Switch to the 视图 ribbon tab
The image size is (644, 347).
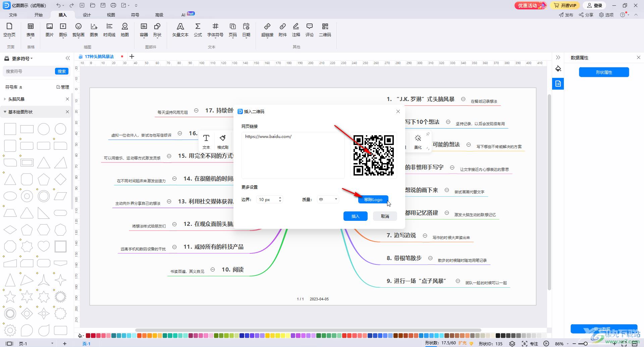point(111,15)
